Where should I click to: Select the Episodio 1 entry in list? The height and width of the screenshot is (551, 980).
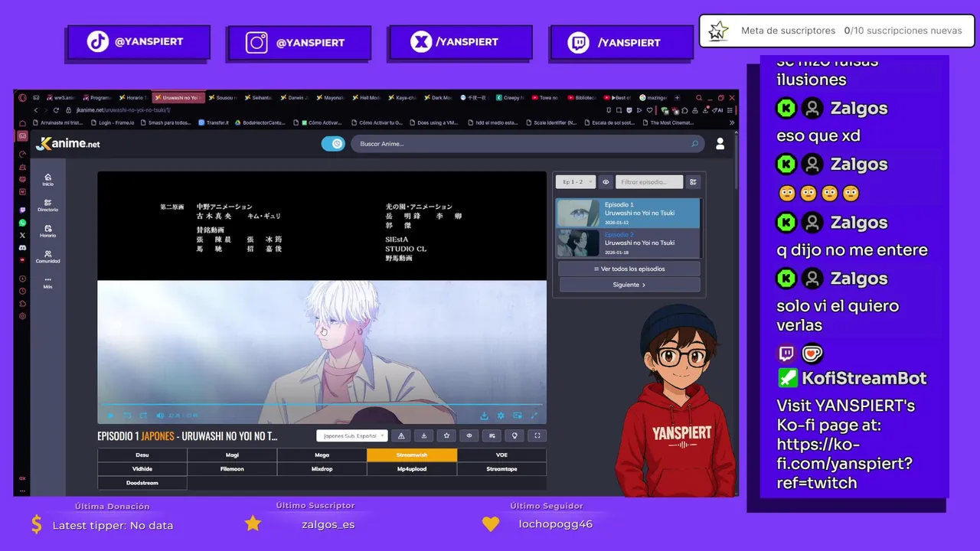pos(628,213)
